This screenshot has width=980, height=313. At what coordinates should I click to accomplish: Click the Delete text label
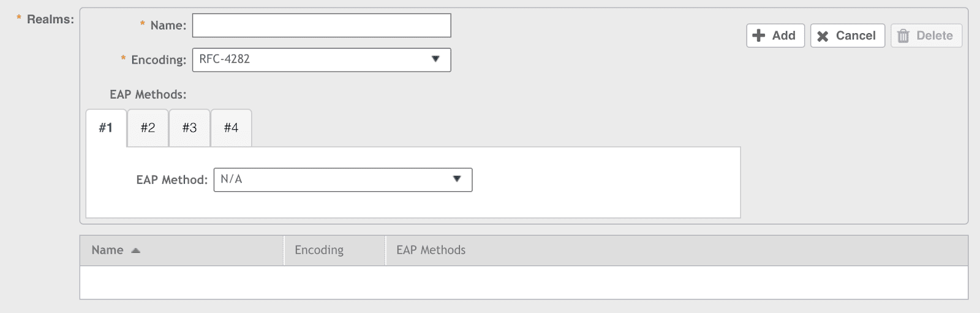[x=934, y=36]
